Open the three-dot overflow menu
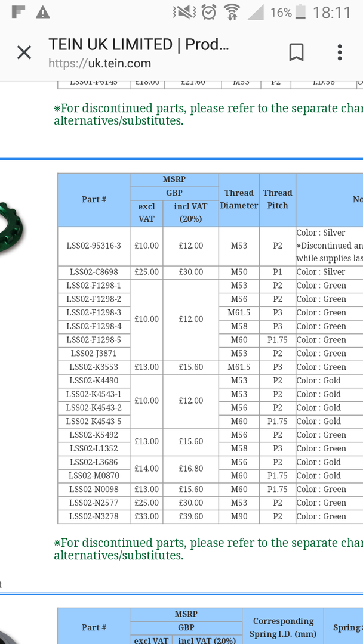The image size is (363, 644). [x=340, y=52]
